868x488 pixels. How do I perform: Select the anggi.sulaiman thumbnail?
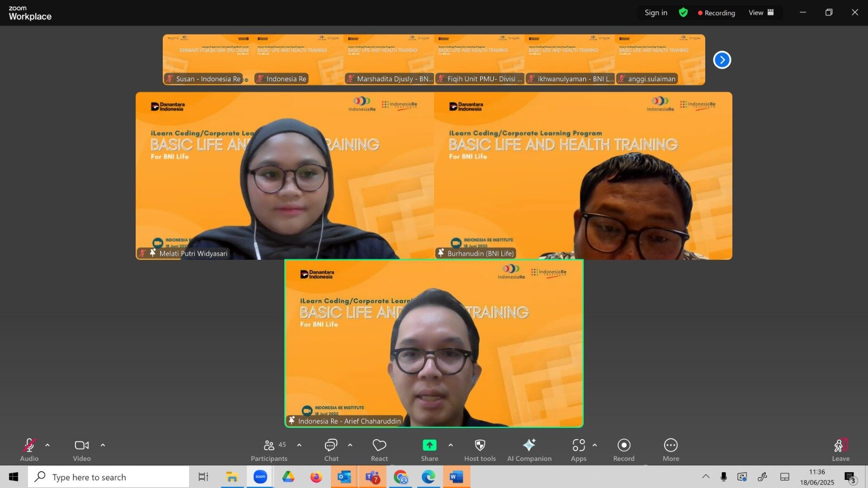(660, 60)
